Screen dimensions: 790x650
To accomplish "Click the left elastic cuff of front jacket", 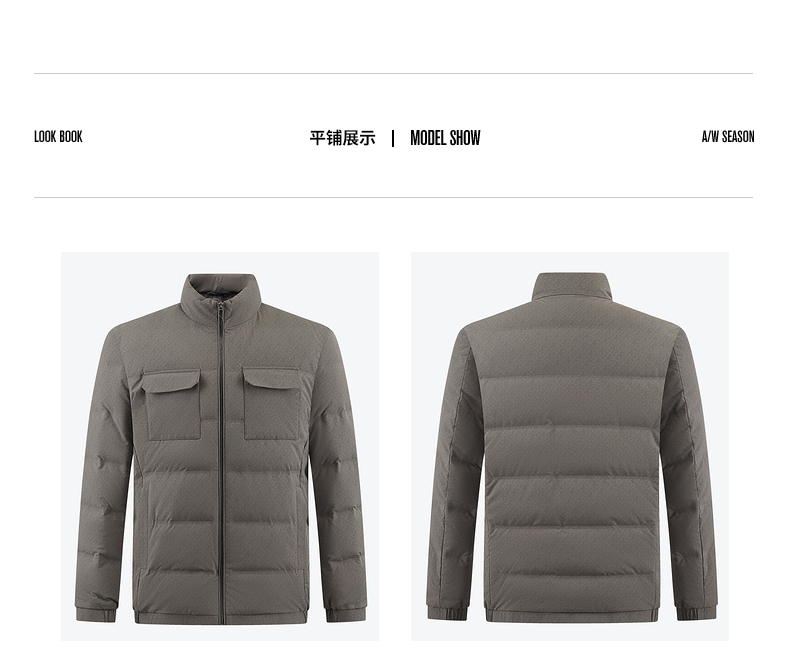I will coord(96,612).
